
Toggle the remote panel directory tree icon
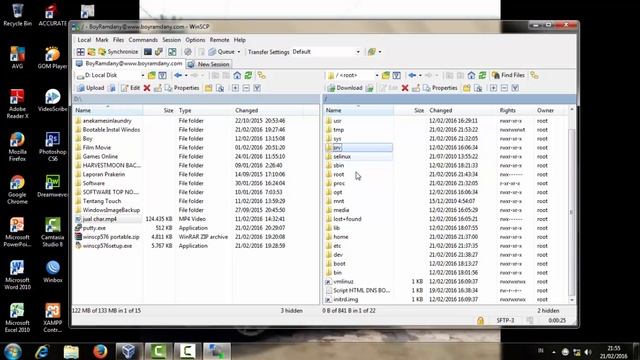pyautogui.click(x=534, y=75)
